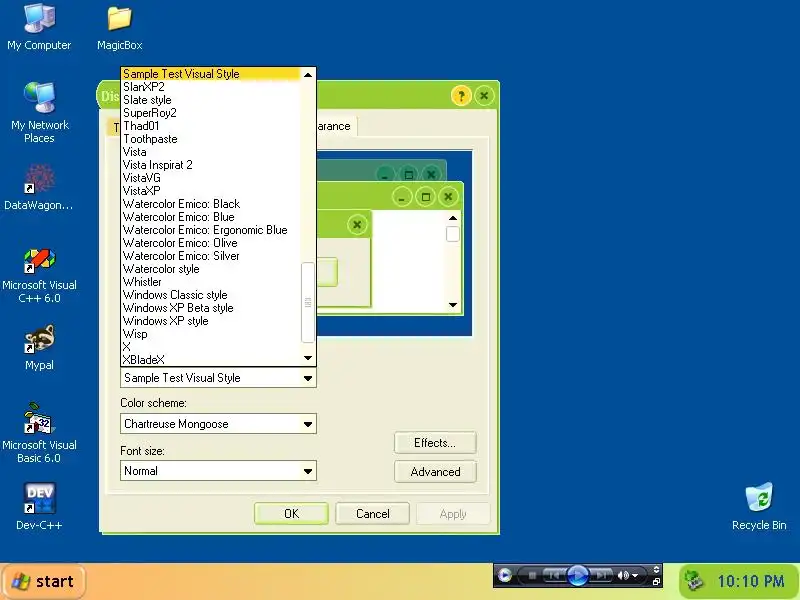Click the Advanced button

click(x=435, y=472)
